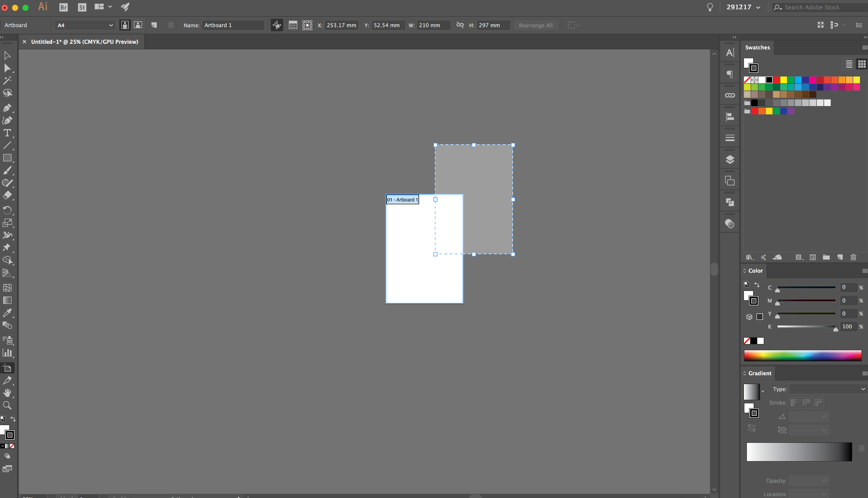Select the Type tool
This screenshot has height=498, width=868.
click(7, 133)
